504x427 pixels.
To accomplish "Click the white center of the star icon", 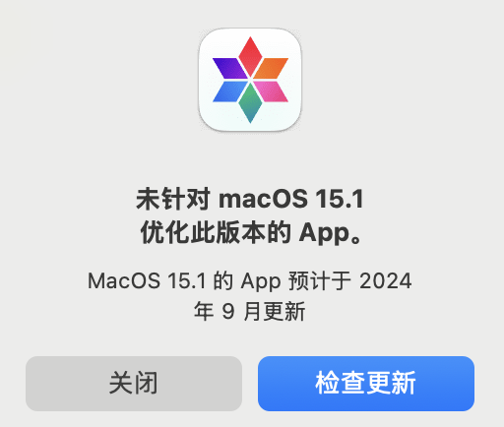I will 250,80.
